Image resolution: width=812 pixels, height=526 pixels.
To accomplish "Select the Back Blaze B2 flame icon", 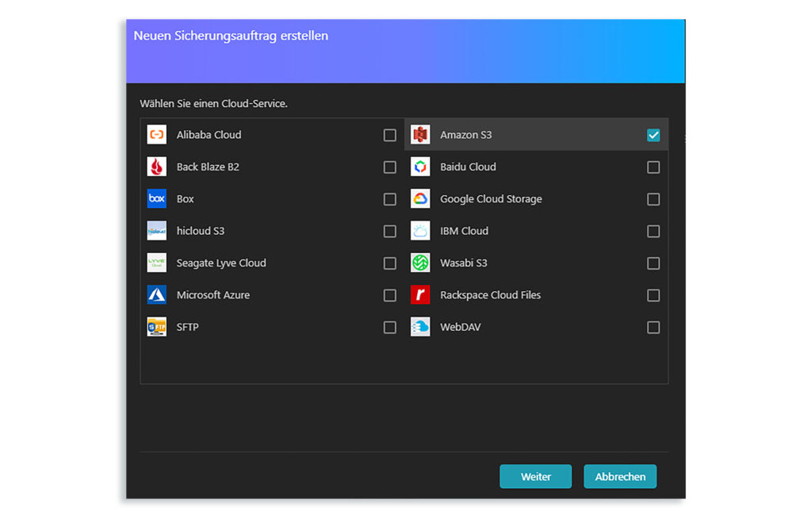I will 157,167.
